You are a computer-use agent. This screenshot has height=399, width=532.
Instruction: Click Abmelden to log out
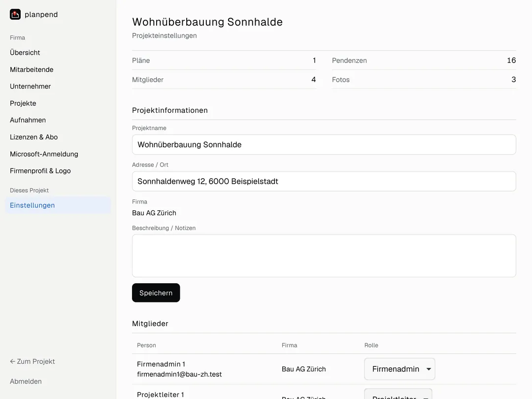tap(26, 381)
